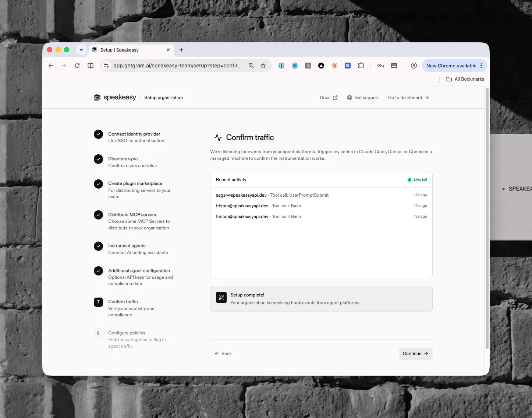Open the password manager key icon
Image resolution: width=532 pixels, height=418 pixels.
[x=381, y=66]
